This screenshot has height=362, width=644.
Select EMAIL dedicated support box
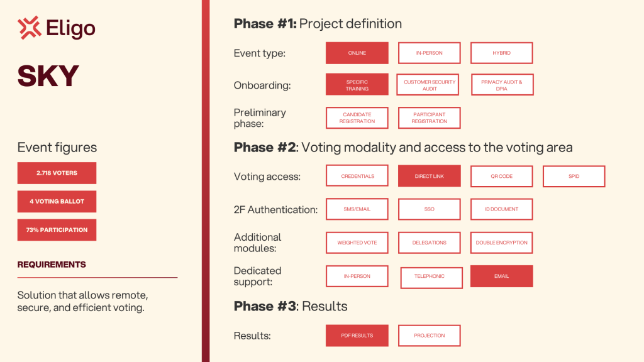pos(501,277)
